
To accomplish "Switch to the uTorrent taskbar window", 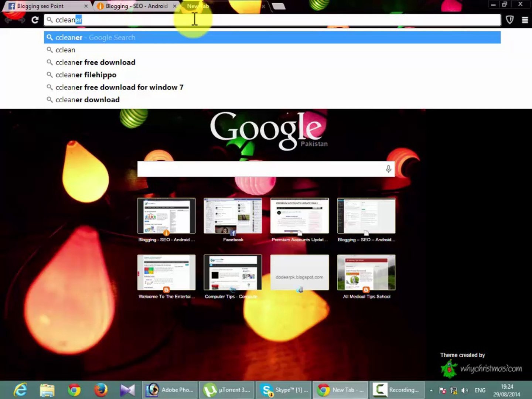I will pos(227,390).
